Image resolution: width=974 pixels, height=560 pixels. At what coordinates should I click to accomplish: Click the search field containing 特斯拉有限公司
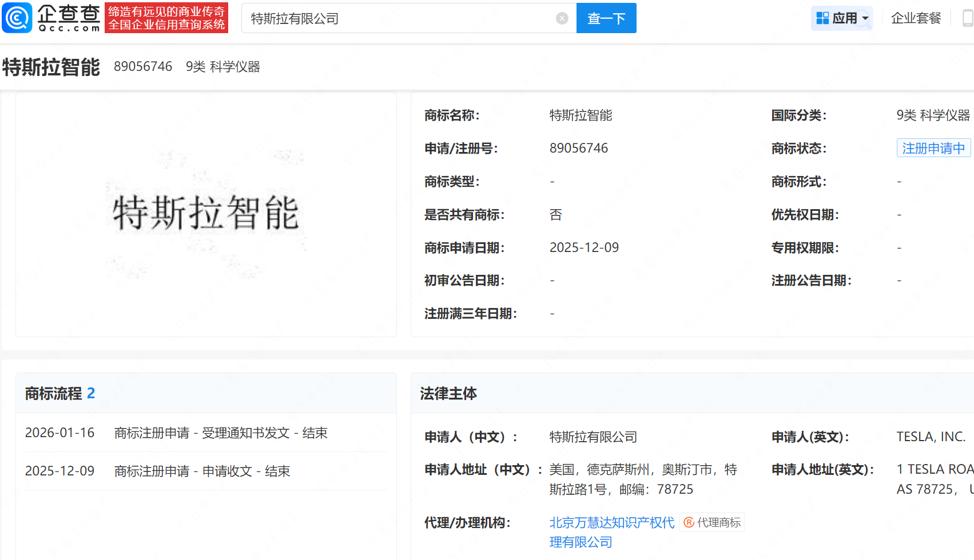point(400,18)
